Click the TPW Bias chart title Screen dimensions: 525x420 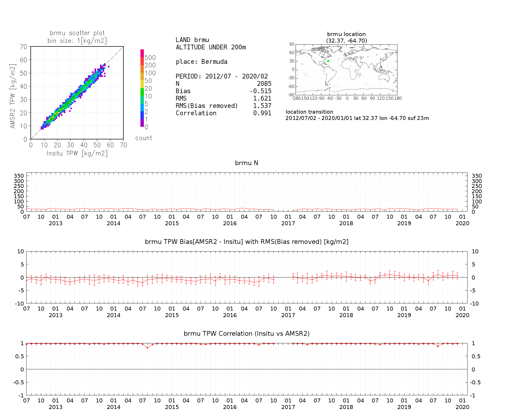pyautogui.click(x=247, y=242)
